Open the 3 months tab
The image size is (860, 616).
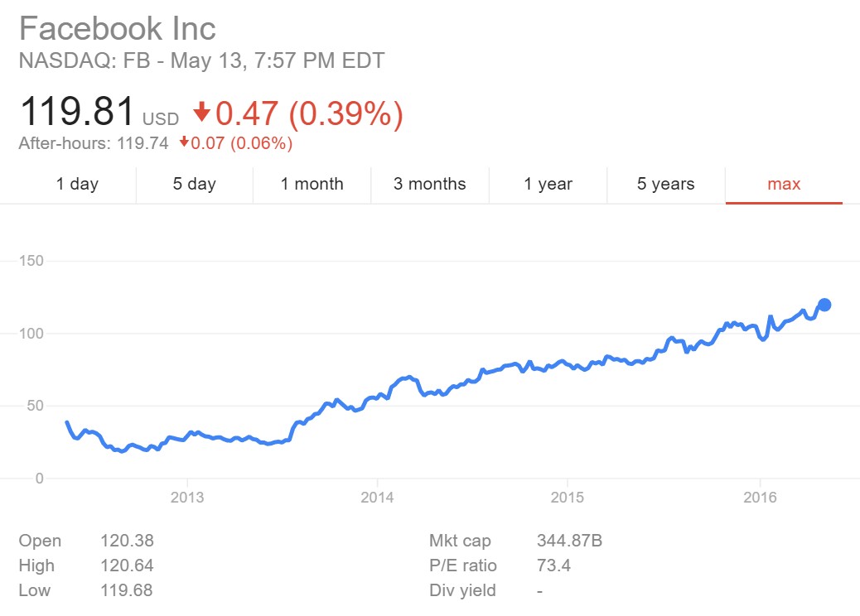tap(429, 184)
